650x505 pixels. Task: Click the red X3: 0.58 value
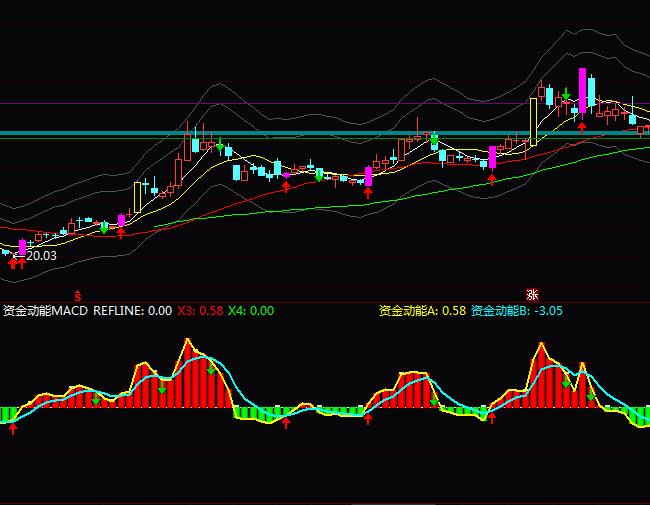pos(200,311)
